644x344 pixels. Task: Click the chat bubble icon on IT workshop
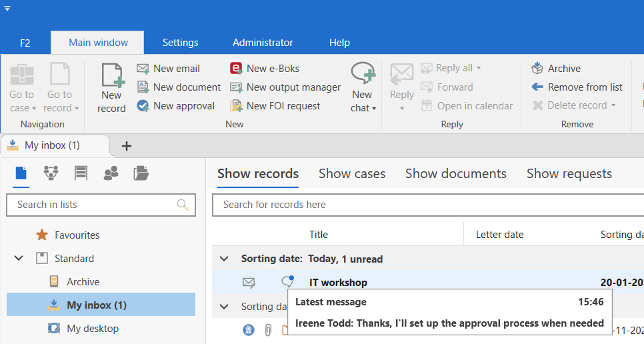[287, 282]
